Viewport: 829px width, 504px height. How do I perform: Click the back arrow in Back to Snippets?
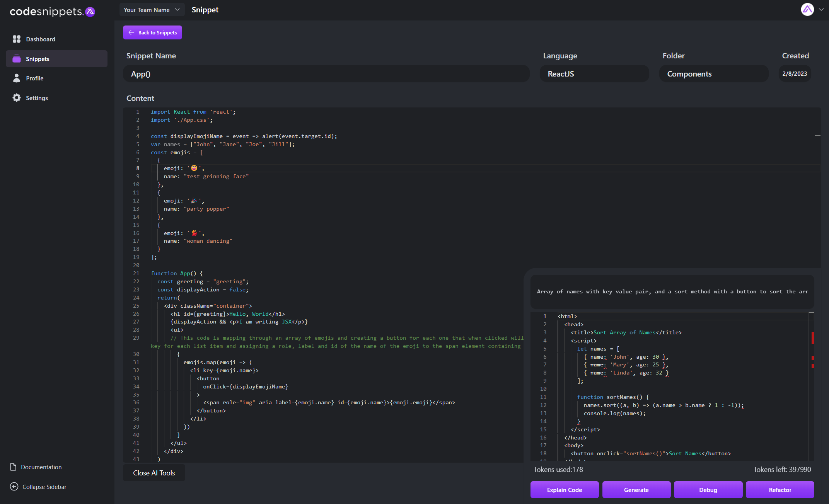tap(131, 32)
